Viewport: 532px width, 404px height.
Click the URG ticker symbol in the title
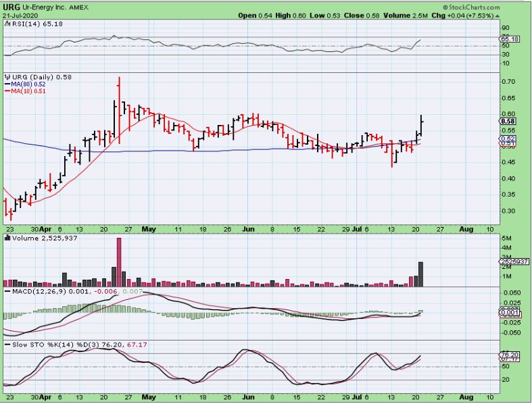click(11, 7)
